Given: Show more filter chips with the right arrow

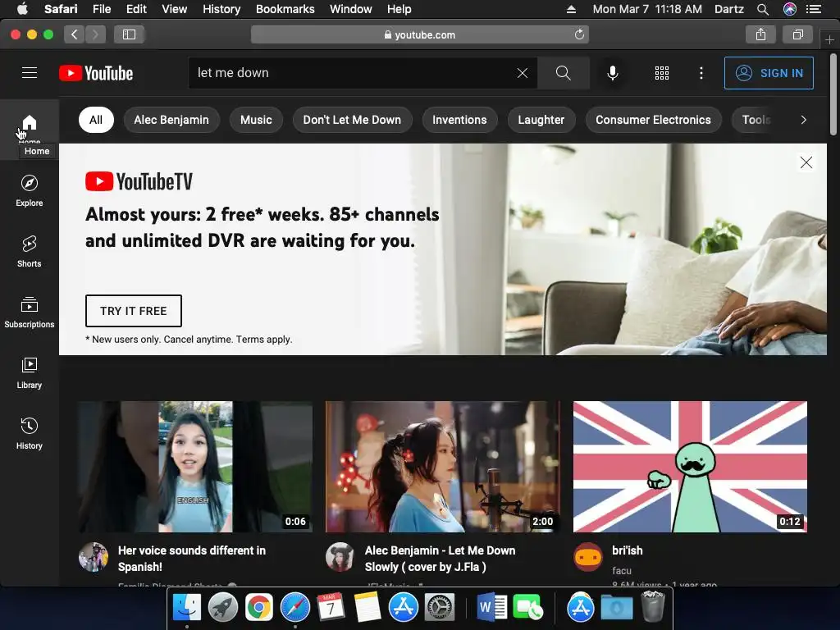Looking at the screenshot, I should pyautogui.click(x=803, y=120).
